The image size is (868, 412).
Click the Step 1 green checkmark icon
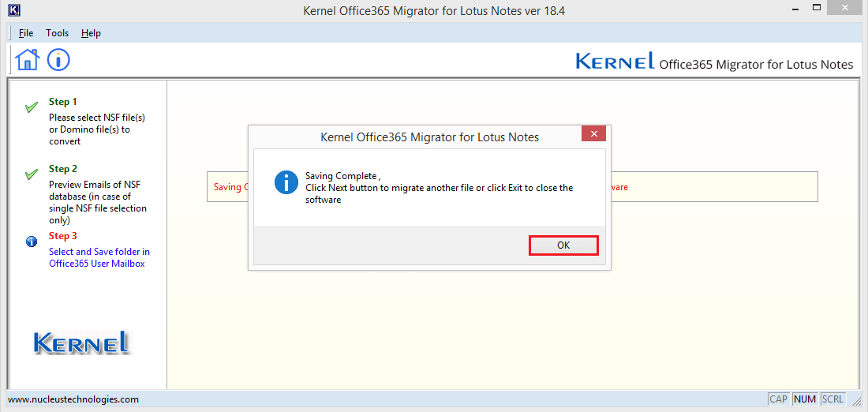pos(32,107)
